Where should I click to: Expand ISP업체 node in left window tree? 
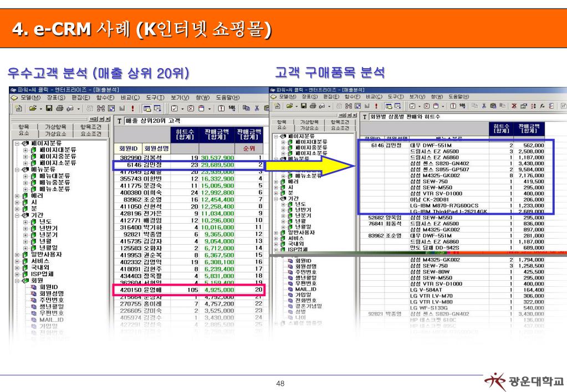17,274
